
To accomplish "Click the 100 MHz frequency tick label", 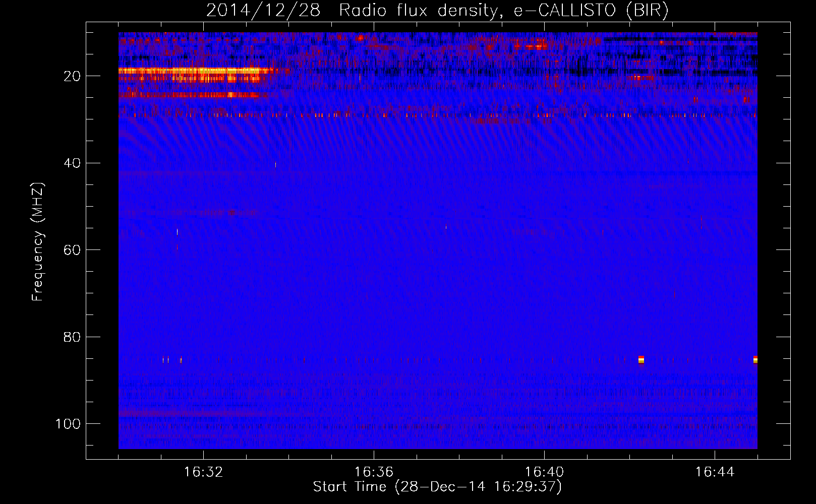I will (x=68, y=424).
